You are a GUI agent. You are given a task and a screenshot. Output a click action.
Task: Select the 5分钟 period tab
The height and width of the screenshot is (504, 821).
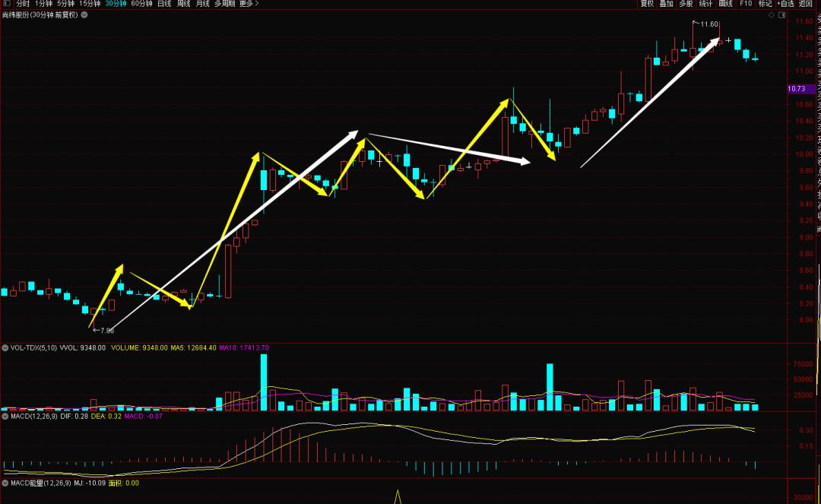[x=65, y=4]
